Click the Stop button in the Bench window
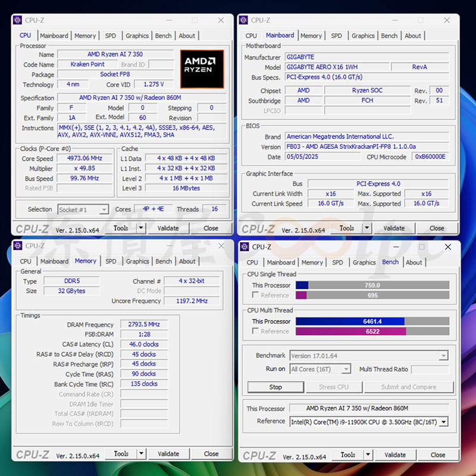The width and height of the screenshot is (476, 476). (275, 387)
